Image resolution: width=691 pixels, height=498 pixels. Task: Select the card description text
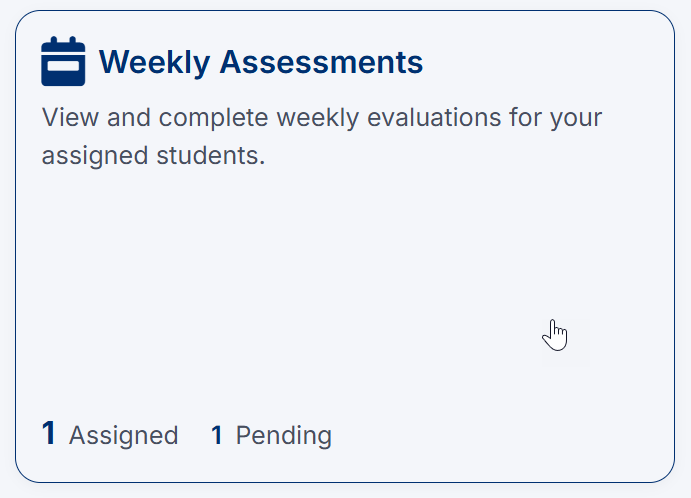point(322,137)
